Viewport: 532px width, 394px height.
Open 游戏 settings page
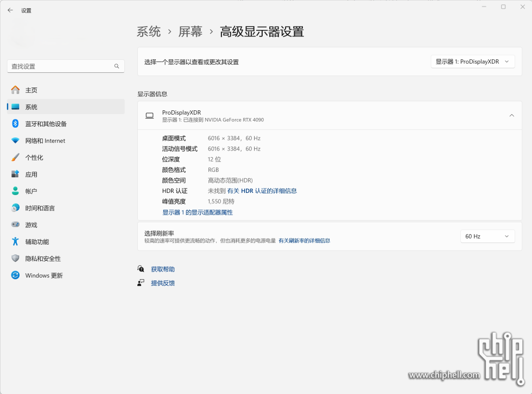(66, 225)
